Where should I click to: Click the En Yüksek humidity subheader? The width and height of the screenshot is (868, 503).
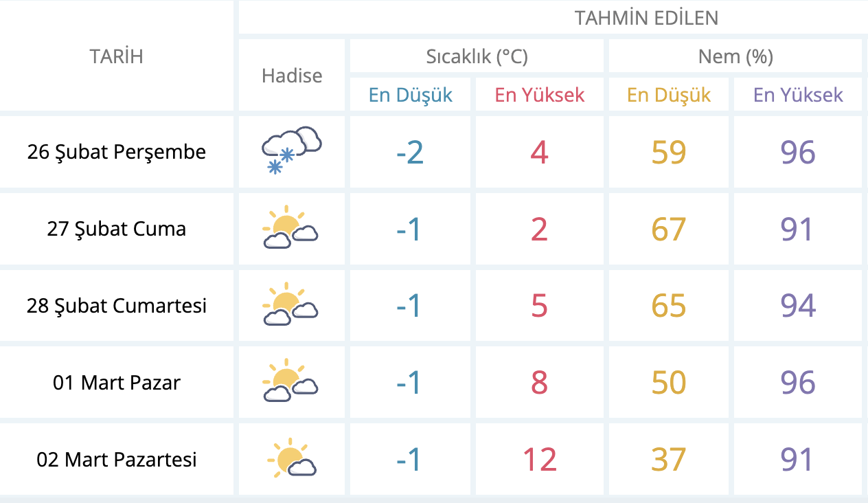click(798, 95)
